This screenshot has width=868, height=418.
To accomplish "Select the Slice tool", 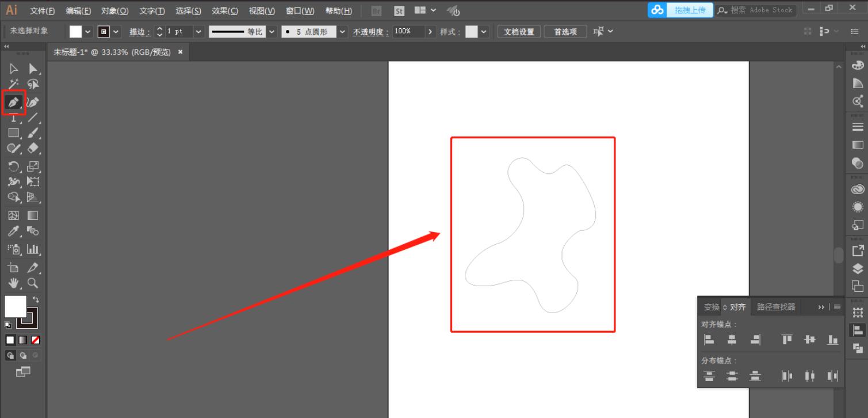I will pos(33,268).
